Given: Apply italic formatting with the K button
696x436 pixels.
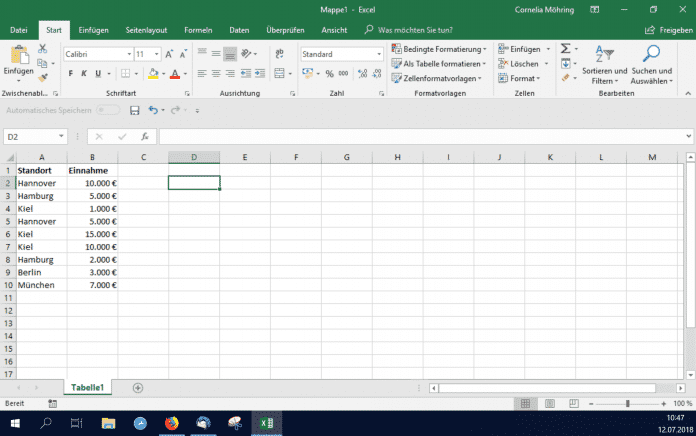Looking at the screenshot, I should click(84, 74).
